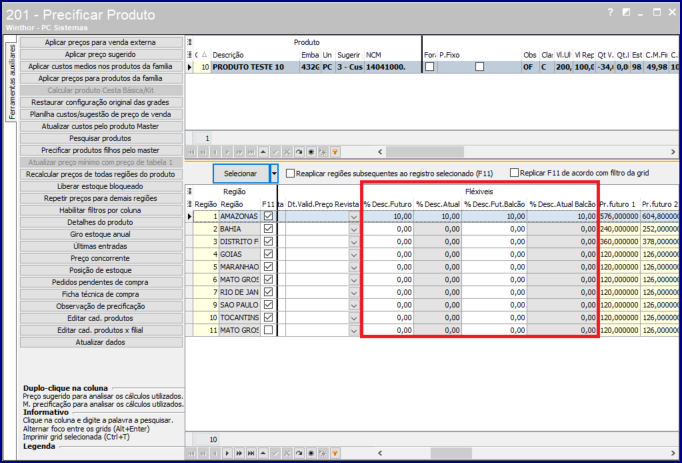Select the PRODUTO TESTE 10 description cell
The height and width of the screenshot is (463, 682).
[x=255, y=67]
